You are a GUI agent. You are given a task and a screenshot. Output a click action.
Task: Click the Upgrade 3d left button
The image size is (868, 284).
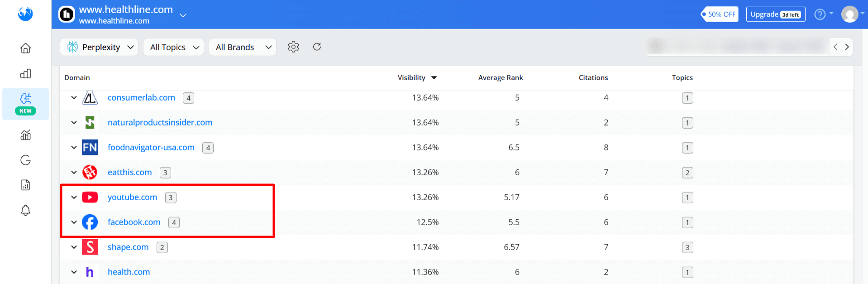(776, 14)
